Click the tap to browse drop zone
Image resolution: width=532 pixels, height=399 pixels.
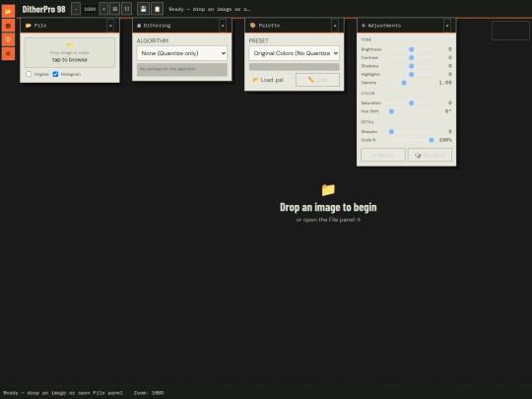[x=70, y=52]
